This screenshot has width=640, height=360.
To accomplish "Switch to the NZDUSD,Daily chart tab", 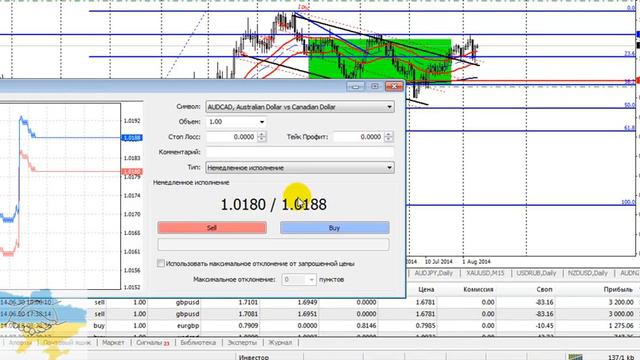I will click(588, 273).
